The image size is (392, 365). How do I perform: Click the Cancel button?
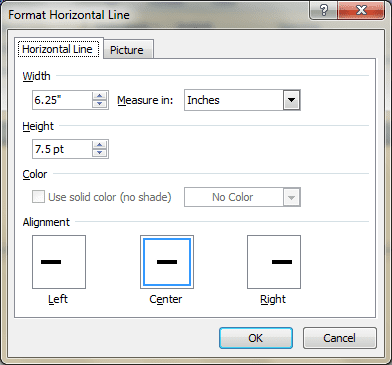click(340, 338)
